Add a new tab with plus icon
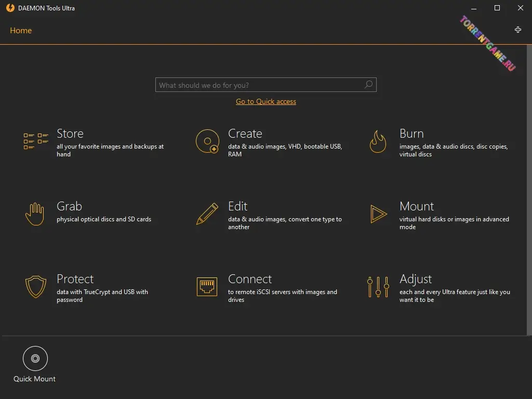The width and height of the screenshot is (532, 399). click(517, 30)
